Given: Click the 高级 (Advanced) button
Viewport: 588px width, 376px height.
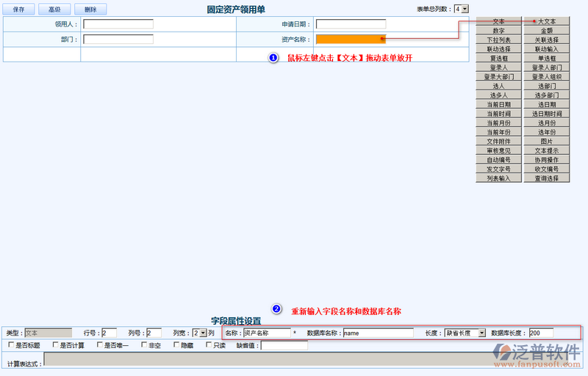Looking at the screenshot, I should (x=54, y=10).
